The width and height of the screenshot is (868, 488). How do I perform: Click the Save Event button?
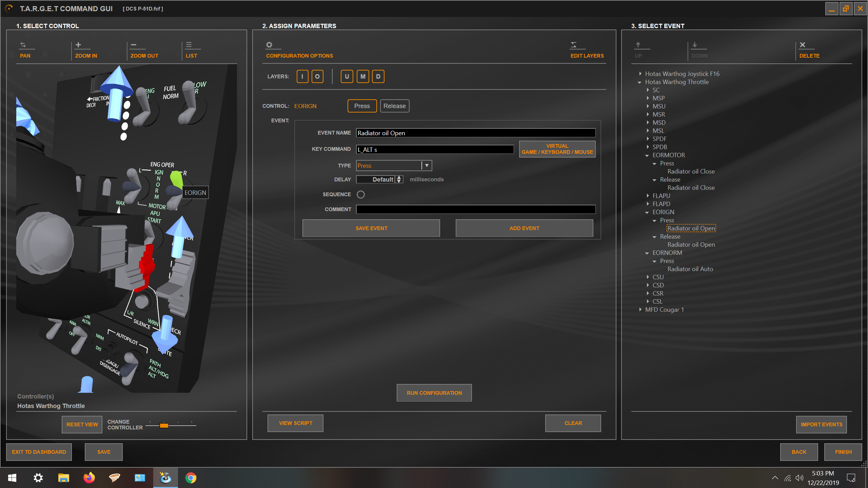pos(371,228)
